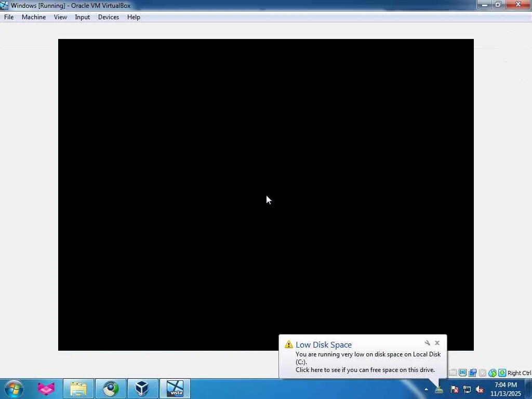This screenshot has width=532, height=399.
Task: Show hidden tray icons arrow
Action: 426,390
